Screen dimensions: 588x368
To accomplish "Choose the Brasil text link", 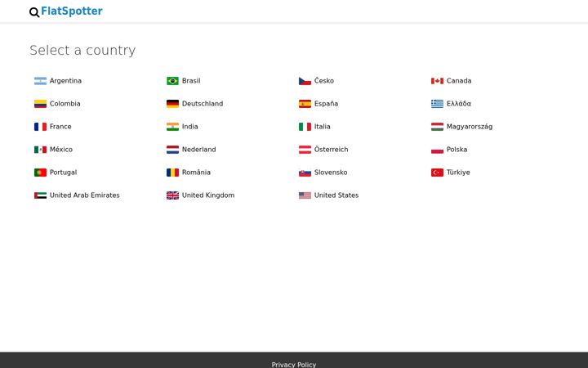I will [191, 81].
